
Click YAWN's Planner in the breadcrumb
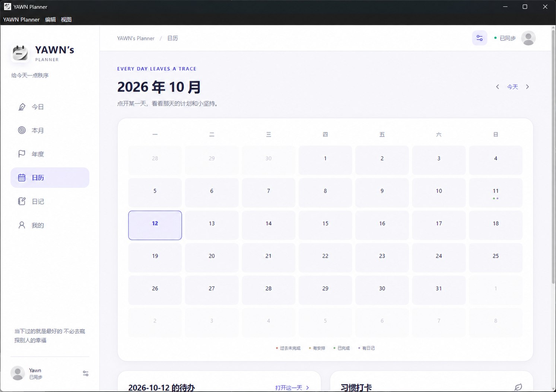(136, 38)
